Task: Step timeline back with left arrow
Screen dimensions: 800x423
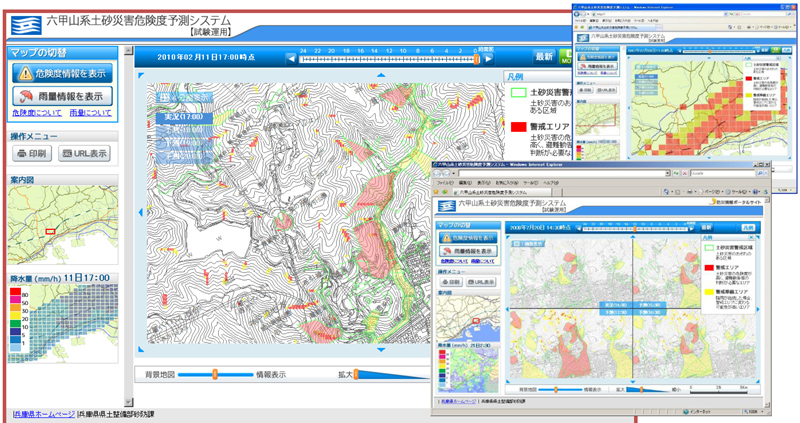Action: point(290,59)
